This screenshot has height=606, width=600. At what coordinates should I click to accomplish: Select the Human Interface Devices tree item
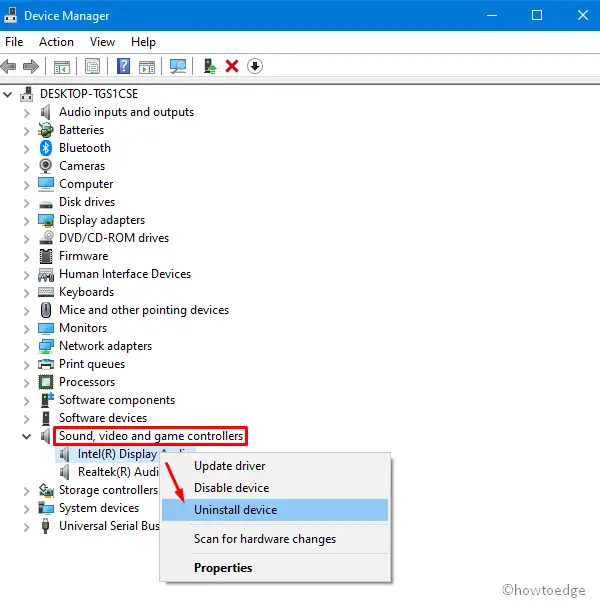[124, 274]
